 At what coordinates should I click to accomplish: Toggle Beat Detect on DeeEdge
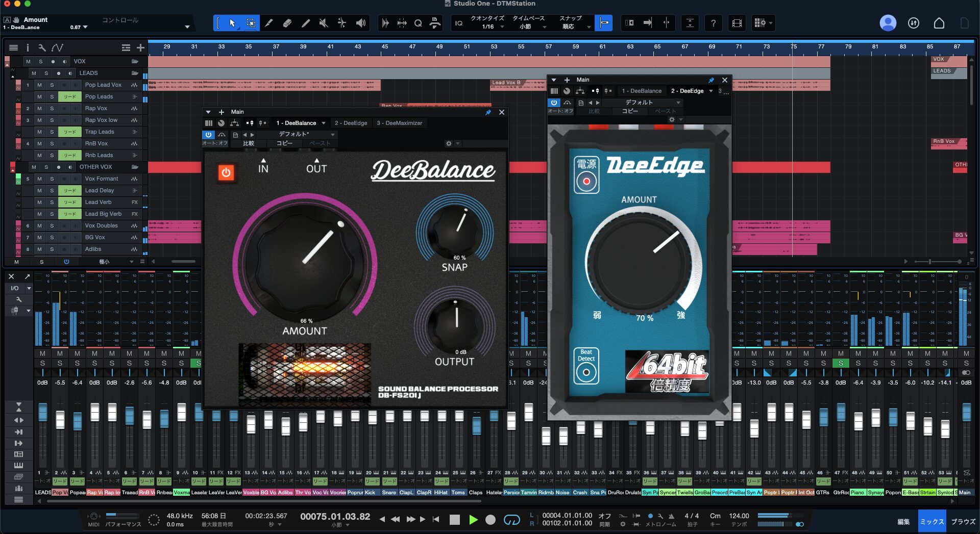586,372
